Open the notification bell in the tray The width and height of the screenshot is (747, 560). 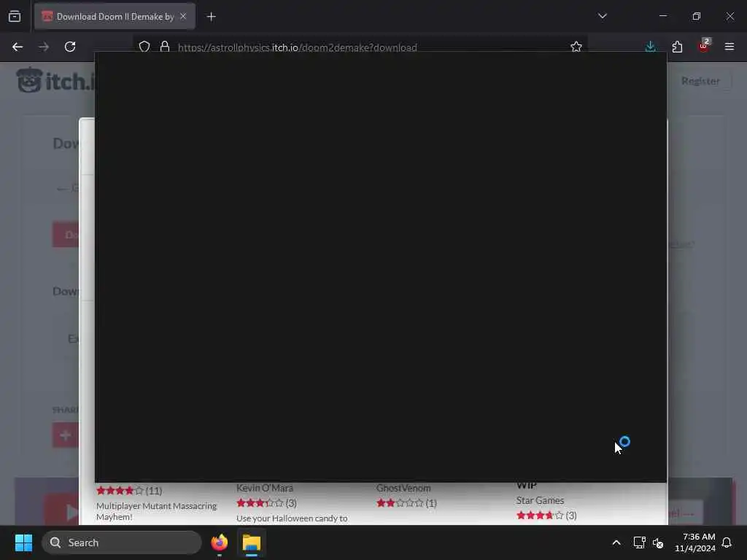727,542
